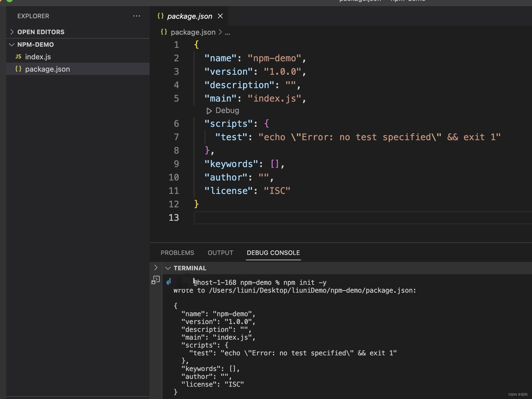Select the DEBUG CONSOLE panel tab
The width and height of the screenshot is (532, 399).
tap(273, 253)
